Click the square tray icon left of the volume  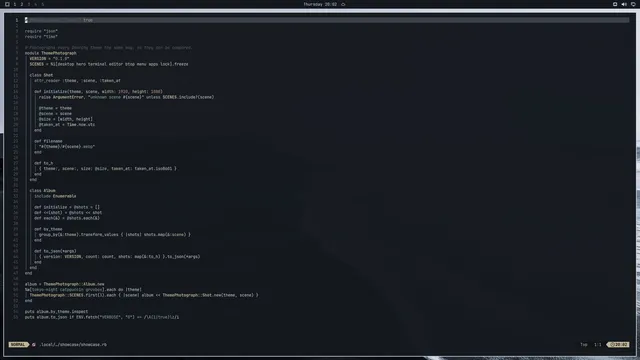615,4
